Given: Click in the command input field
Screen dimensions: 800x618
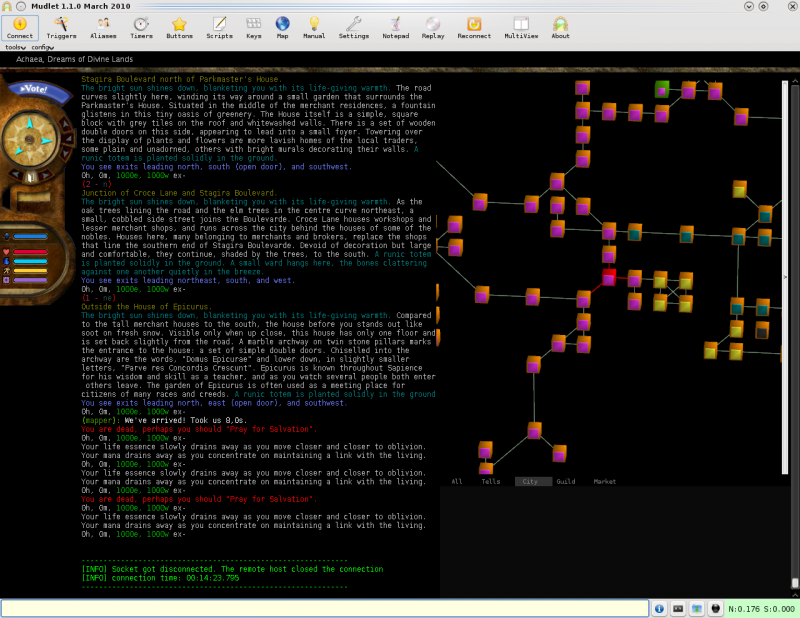Looking at the screenshot, I should click(x=325, y=608).
